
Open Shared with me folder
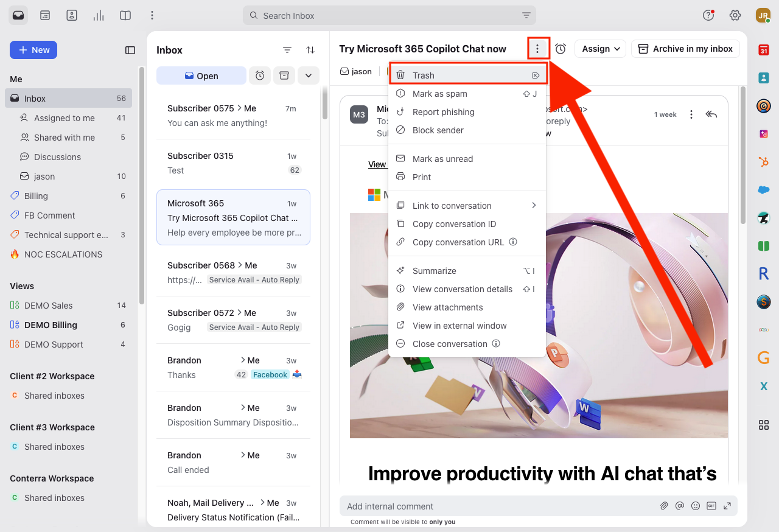tap(68, 138)
